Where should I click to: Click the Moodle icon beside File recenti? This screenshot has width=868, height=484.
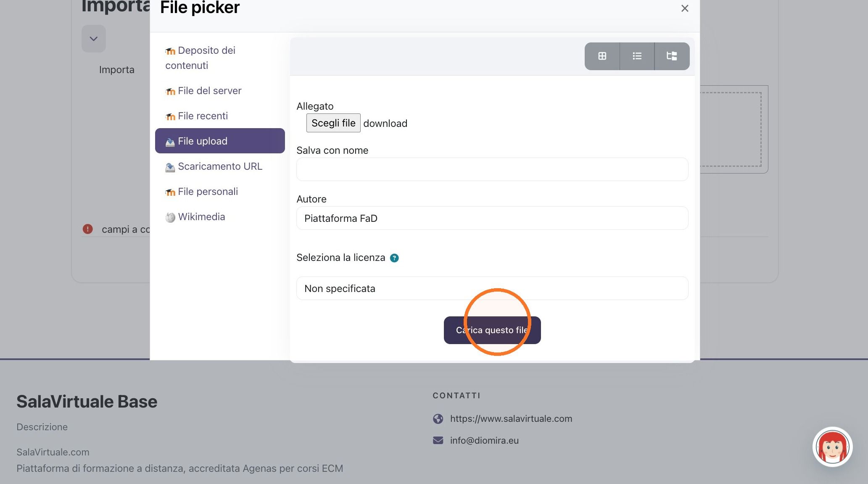point(170,117)
